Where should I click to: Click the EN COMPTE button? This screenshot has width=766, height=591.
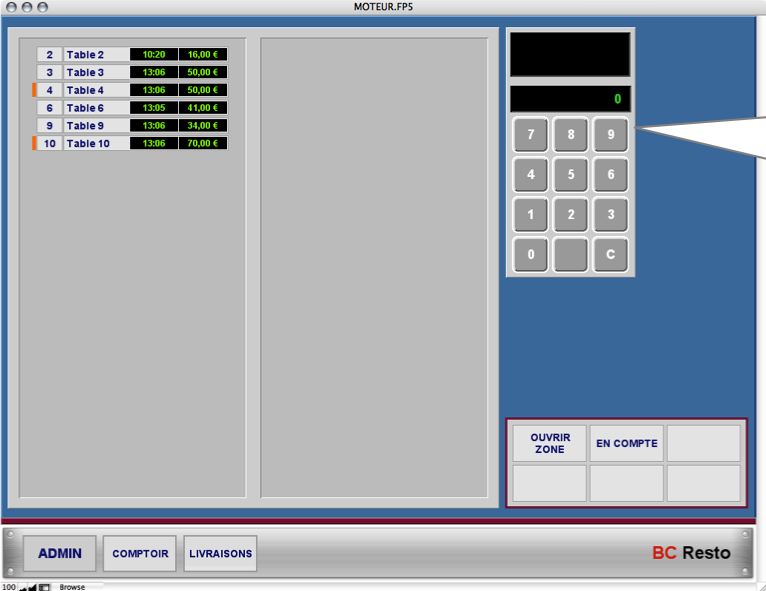tap(627, 443)
